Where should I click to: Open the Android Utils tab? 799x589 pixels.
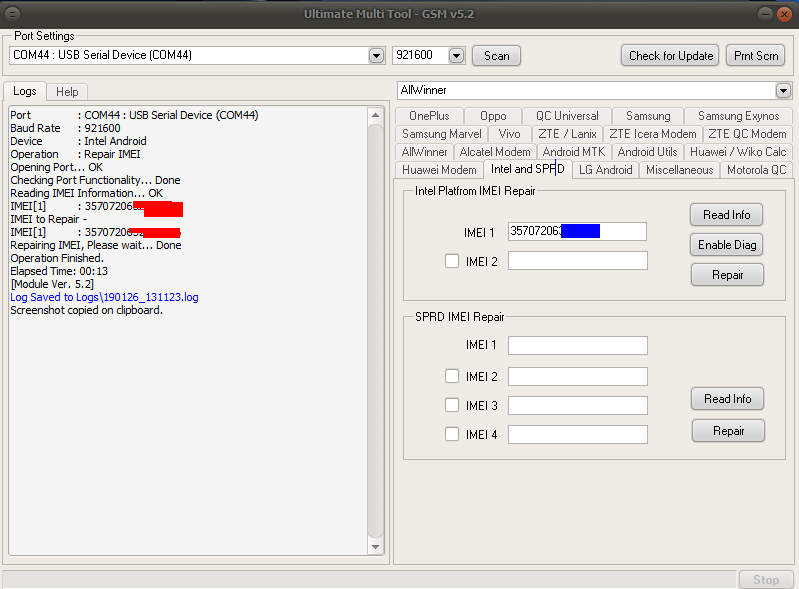coord(647,152)
